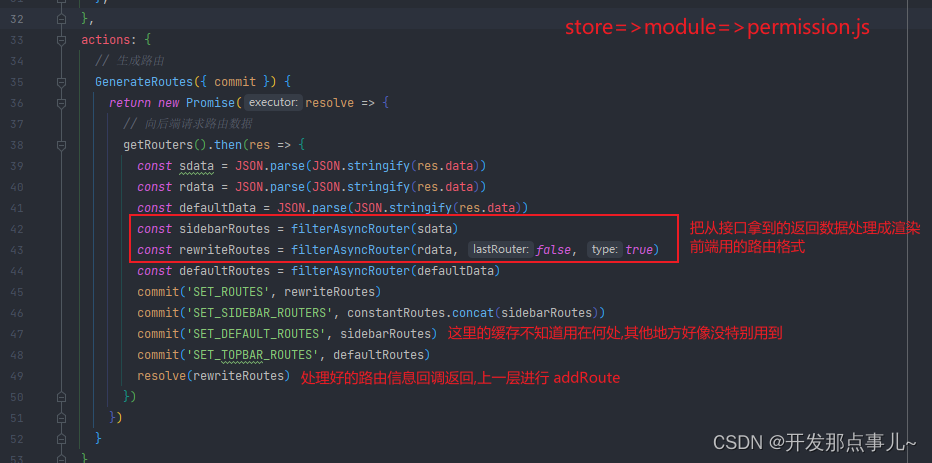This screenshot has height=463, width=932.
Task: Collapse the Promise fold marker on line 36
Action: click(x=61, y=103)
